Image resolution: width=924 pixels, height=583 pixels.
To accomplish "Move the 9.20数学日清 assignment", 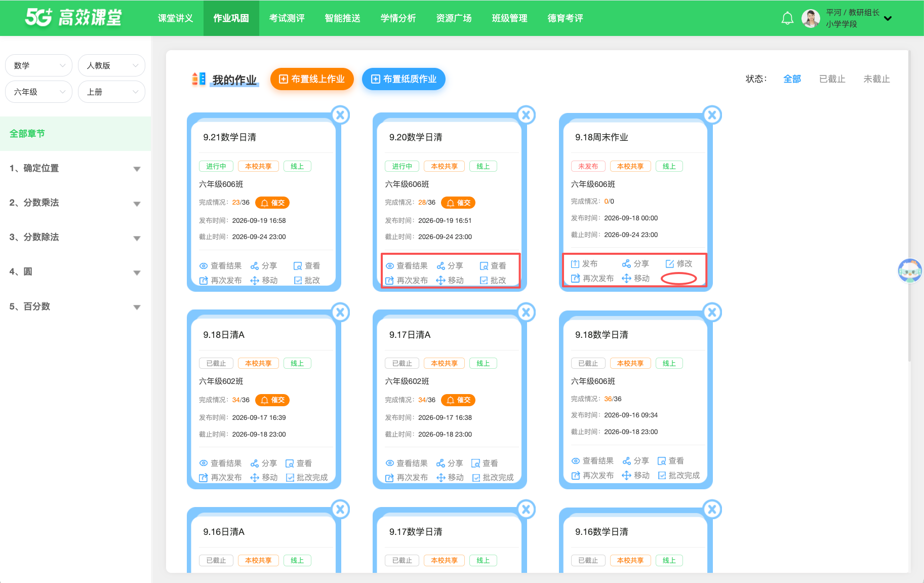I will [450, 281].
